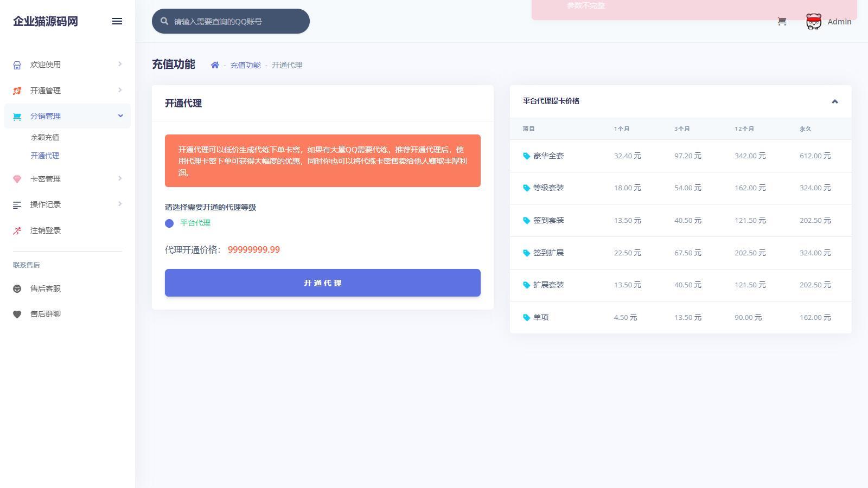Select the 平台代理 radio button

169,223
